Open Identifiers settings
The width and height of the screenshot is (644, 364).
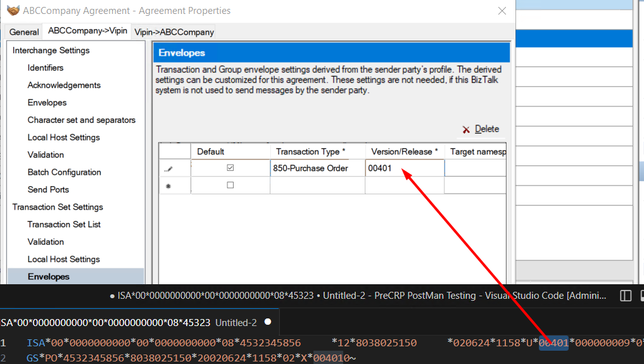[46, 68]
